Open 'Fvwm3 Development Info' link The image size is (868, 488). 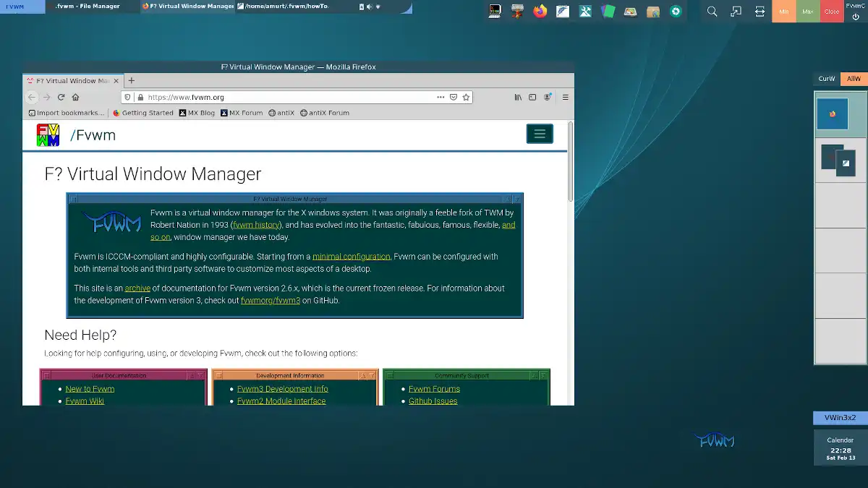click(x=283, y=389)
